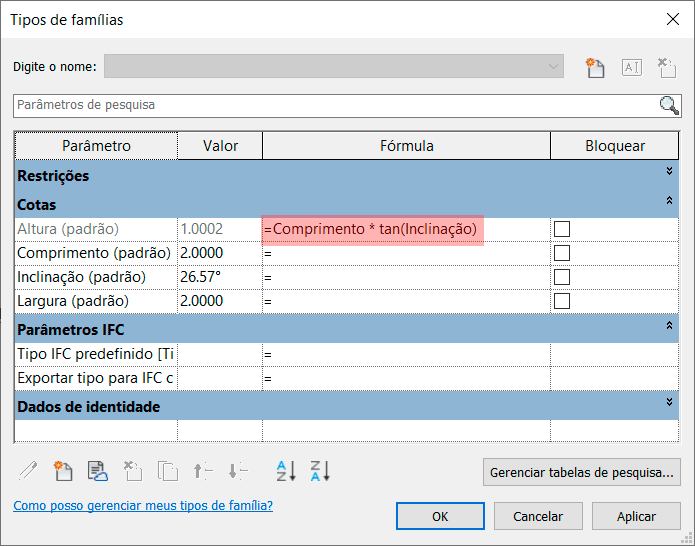This screenshot has width=695, height=546.
Task: Sort parameters in ascending A-Z order
Action: [286, 471]
